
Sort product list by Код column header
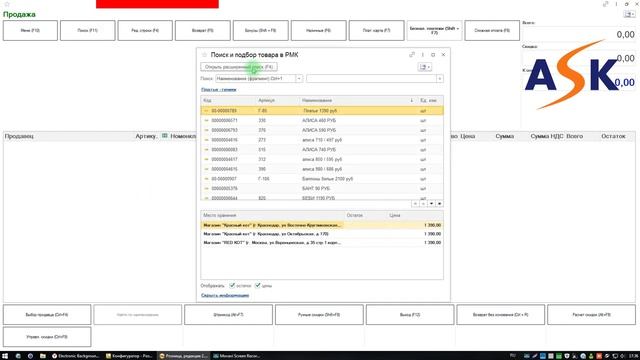pyautogui.click(x=228, y=100)
